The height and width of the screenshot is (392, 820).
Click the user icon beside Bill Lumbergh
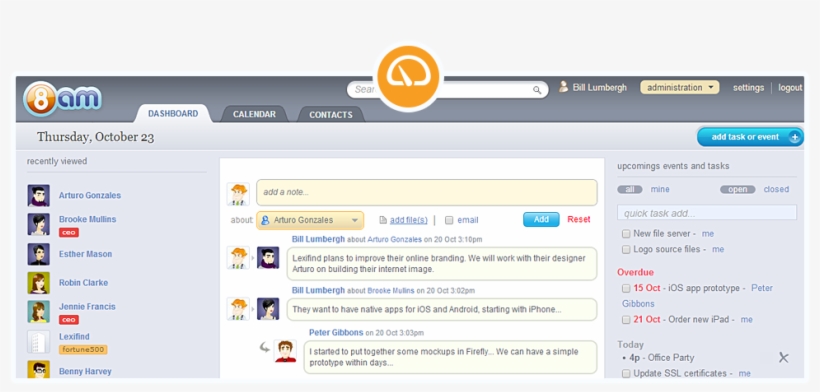tap(563, 87)
